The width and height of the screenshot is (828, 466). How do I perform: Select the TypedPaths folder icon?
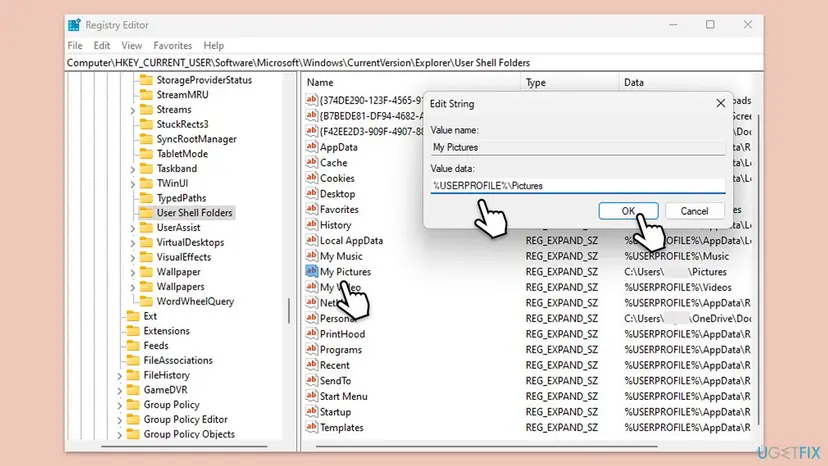click(x=146, y=198)
